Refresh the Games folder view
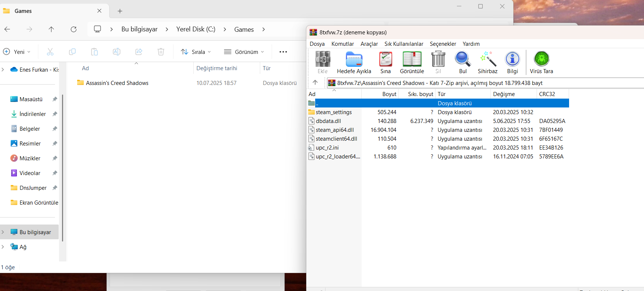 click(x=74, y=29)
